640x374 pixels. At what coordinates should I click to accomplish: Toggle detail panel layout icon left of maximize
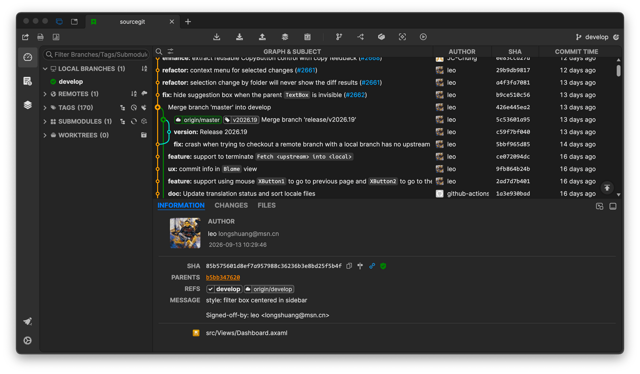coord(599,206)
